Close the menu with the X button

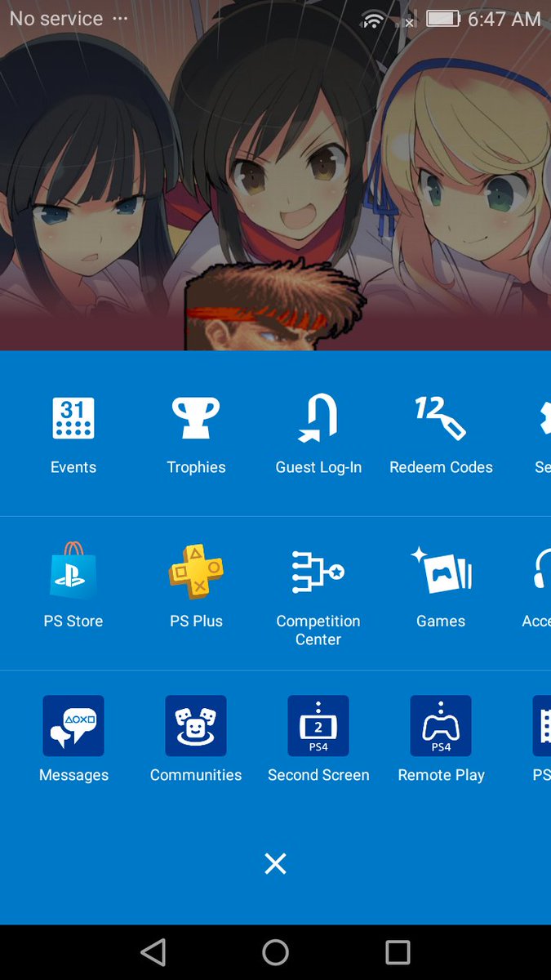click(x=276, y=863)
